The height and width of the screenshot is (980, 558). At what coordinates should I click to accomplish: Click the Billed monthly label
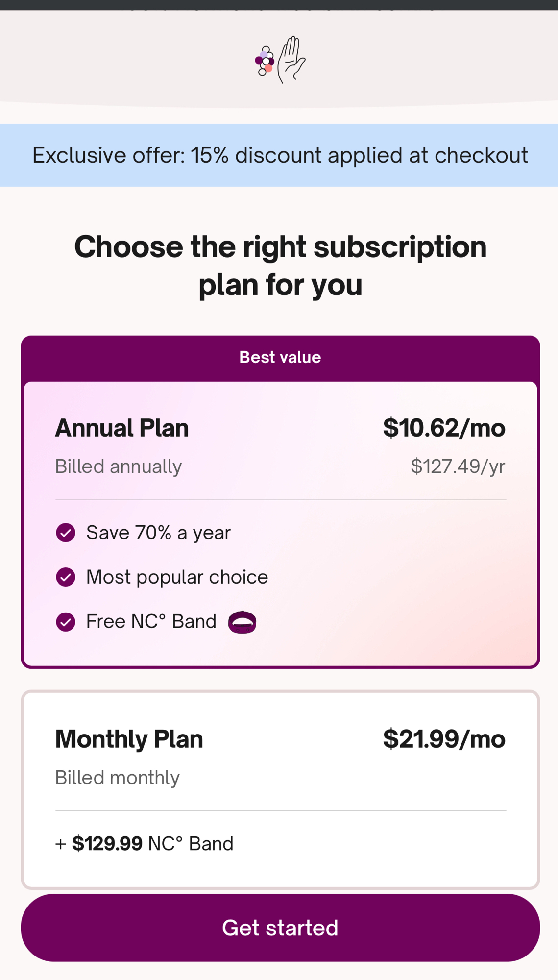point(118,778)
